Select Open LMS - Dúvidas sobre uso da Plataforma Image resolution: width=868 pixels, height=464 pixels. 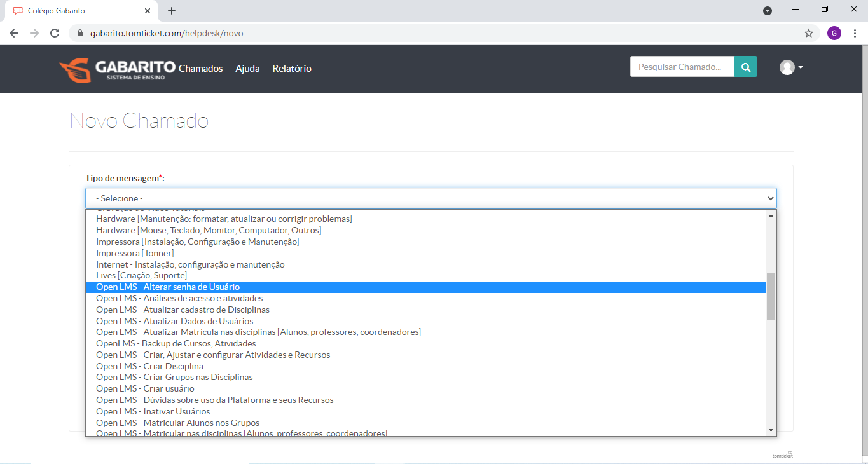(425, 400)
